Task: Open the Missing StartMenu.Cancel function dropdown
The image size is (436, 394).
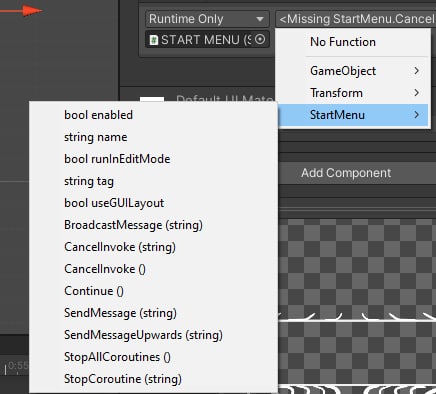Action: (x=356, y=19)
